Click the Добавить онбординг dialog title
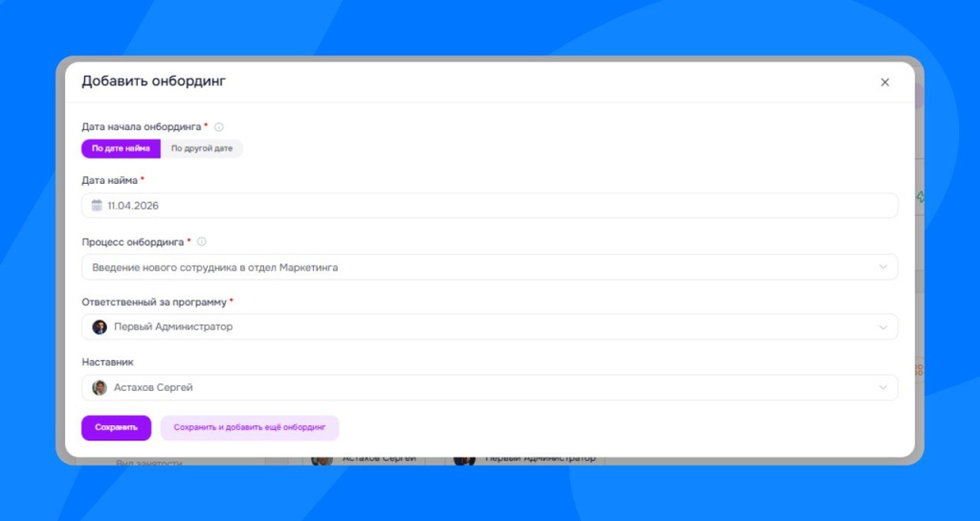Screen dimensions: 980x521 click(x=154, y=81)
